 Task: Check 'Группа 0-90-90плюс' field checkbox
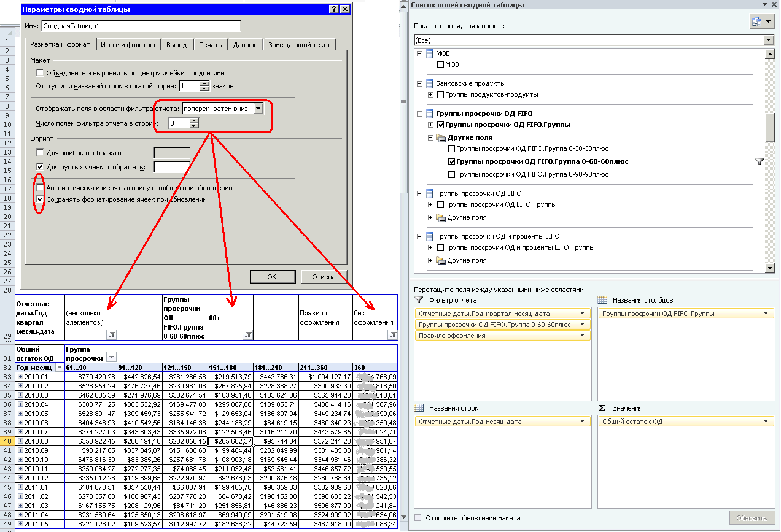click(452, 174)
